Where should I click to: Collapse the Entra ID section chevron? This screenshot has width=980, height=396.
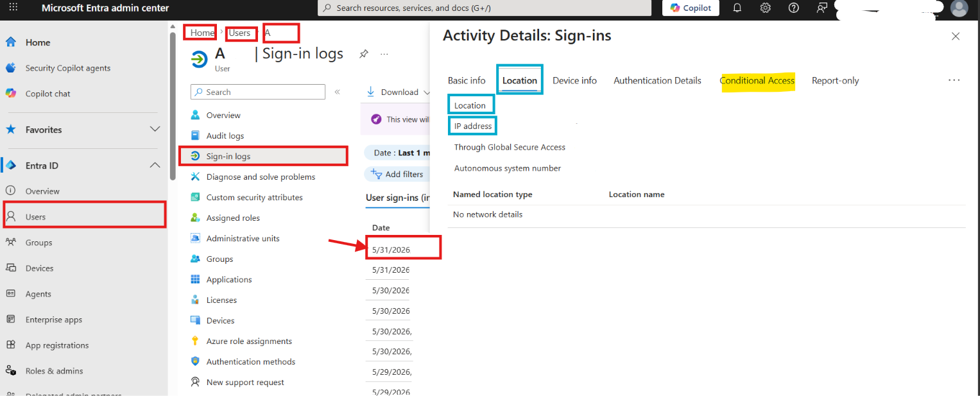[x=155, y=166]
